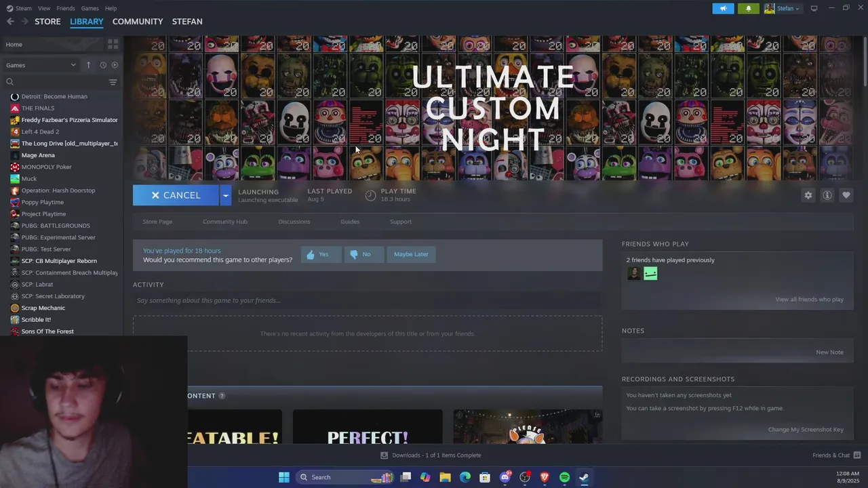Screen dimensions: 868x488
Task: Open Windows Start menu
Action: [x=284, y=477]
